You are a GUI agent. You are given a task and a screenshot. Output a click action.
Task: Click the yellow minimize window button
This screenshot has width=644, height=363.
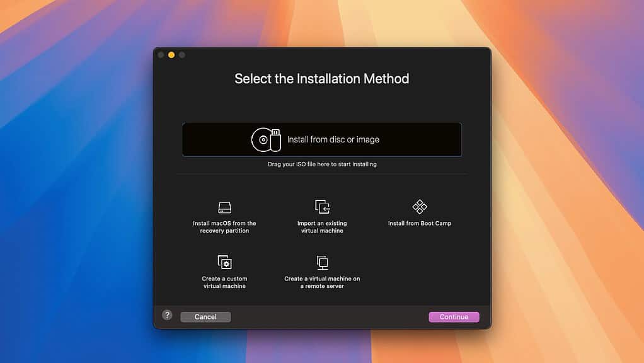[x=171, y=55]
